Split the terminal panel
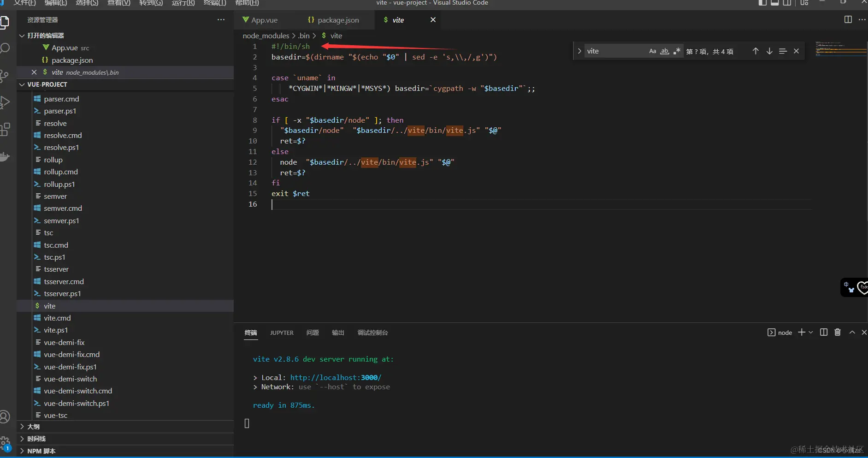The height and width of the screenshot is (458, 868). tap(824, 332)
